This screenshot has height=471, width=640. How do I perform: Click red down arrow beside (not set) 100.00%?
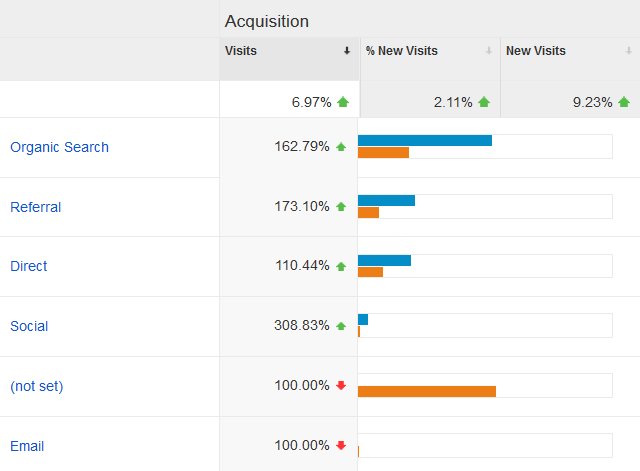(341, 386)
